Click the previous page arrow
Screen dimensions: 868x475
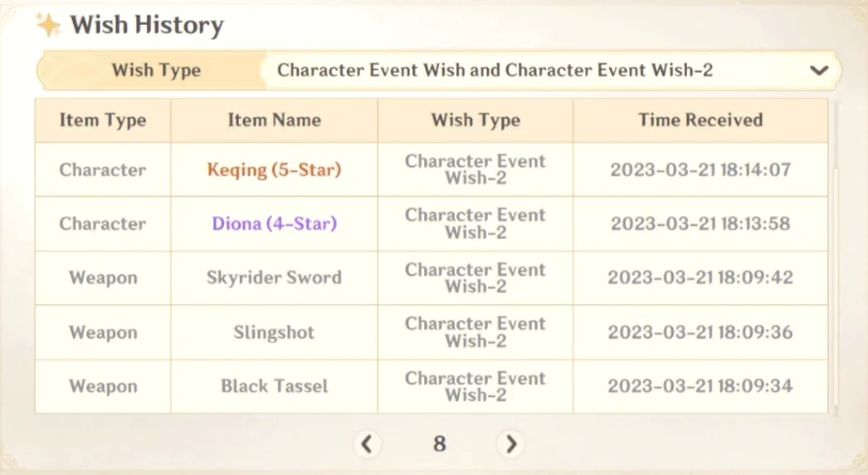(367, 444)
